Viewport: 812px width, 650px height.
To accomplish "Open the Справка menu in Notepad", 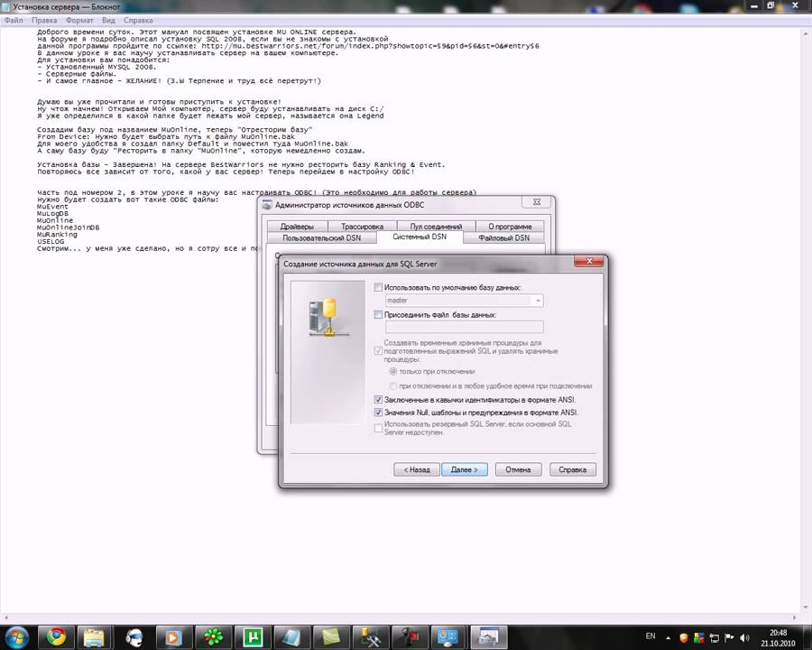I will [138, 20].
